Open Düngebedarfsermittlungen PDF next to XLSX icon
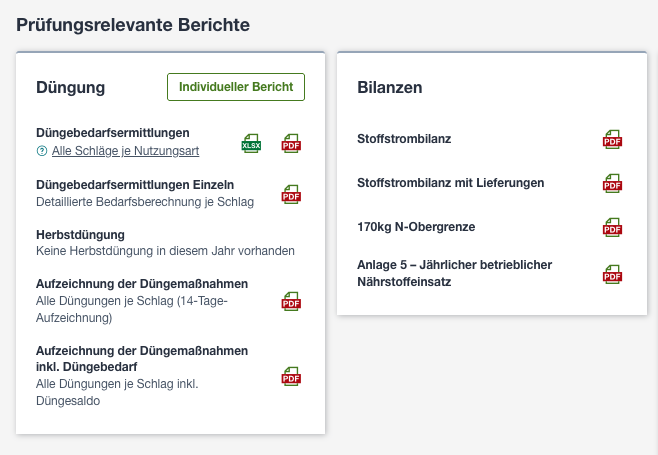This screenshot has width=658, height=455. (x=291, y=144)
